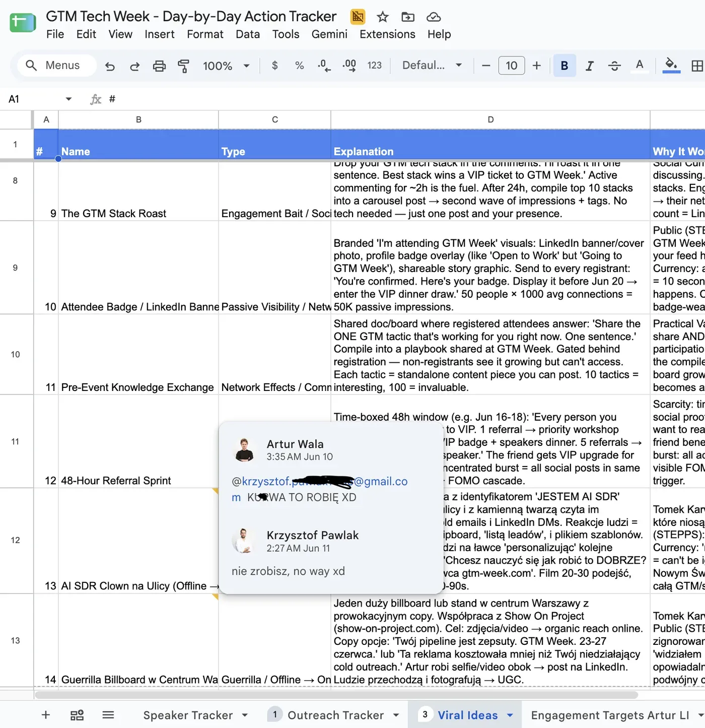Screen dimensions: 705x728
Task: Increase font size with plus button
Action: (x=537, y=65)
